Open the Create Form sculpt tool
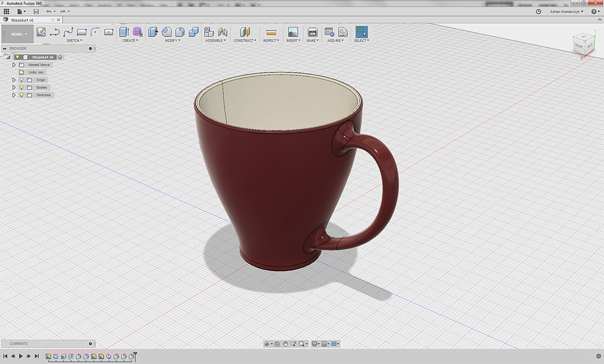This screenshot has width=604, height=364. [137, 32]
